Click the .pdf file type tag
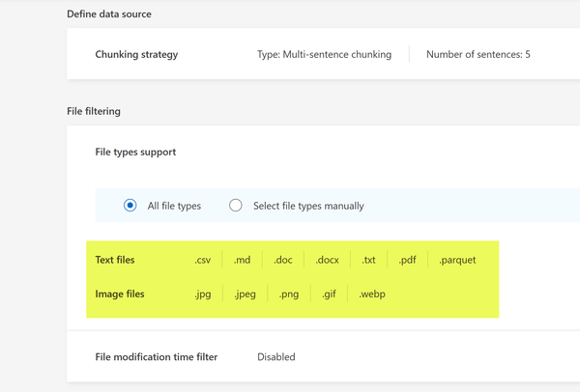The image size is (580, 392). coord(407,260)
